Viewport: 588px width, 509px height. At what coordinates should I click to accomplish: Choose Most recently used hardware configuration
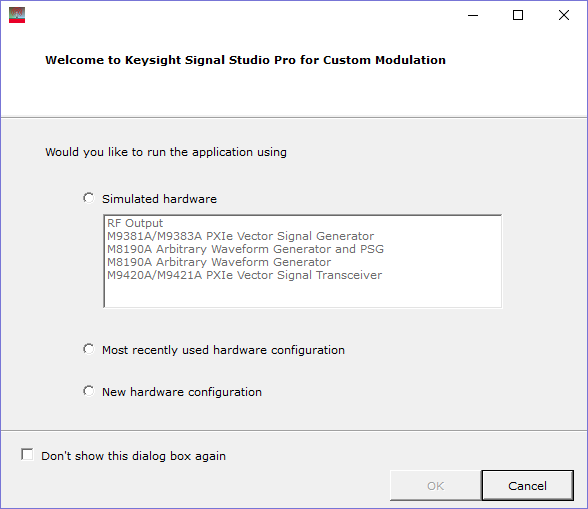tap(88, 349)
